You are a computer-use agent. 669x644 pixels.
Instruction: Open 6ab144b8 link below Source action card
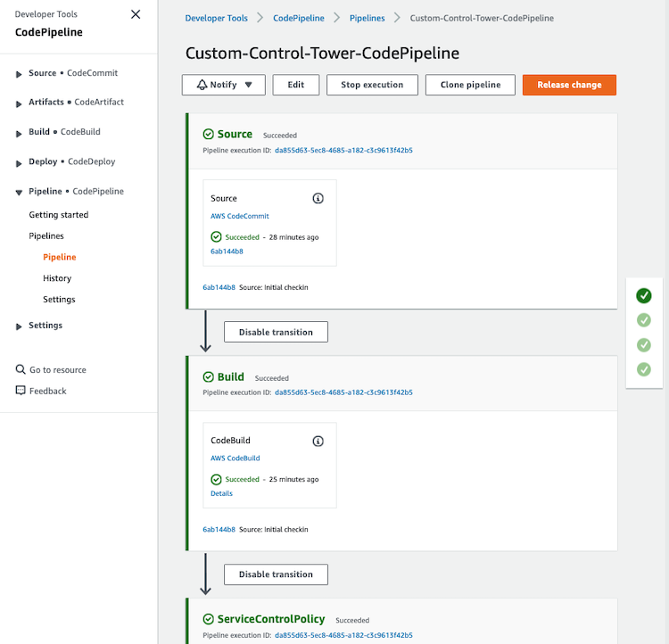pyautogui.click(x=219, y=287)
